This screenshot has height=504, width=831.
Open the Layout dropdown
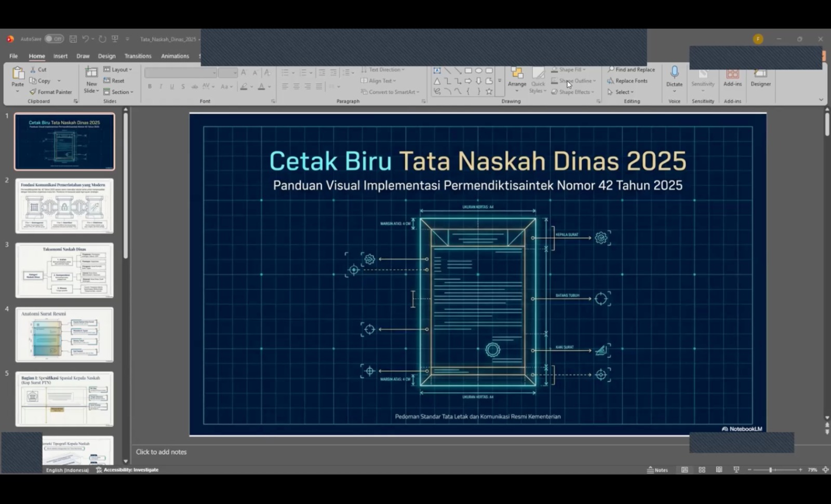(118, 70)
